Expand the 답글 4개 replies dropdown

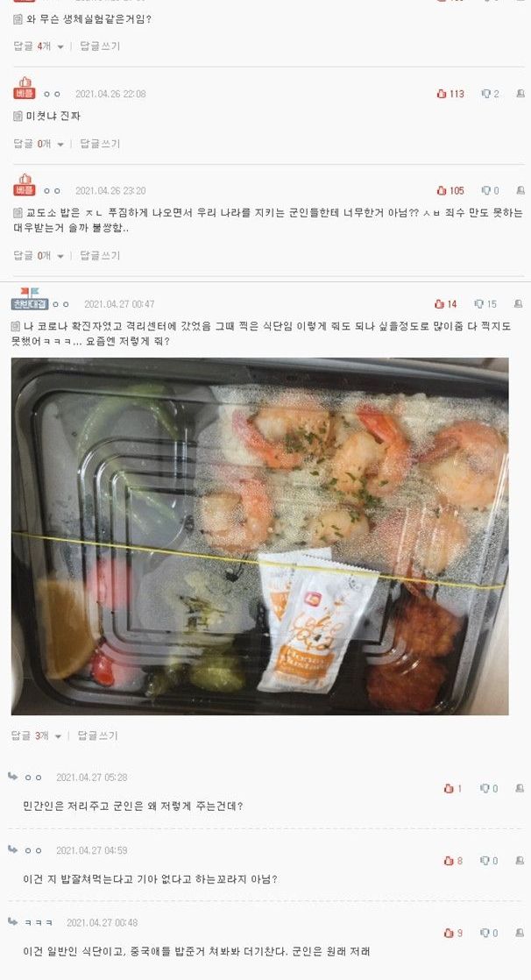tap(38, 46)
